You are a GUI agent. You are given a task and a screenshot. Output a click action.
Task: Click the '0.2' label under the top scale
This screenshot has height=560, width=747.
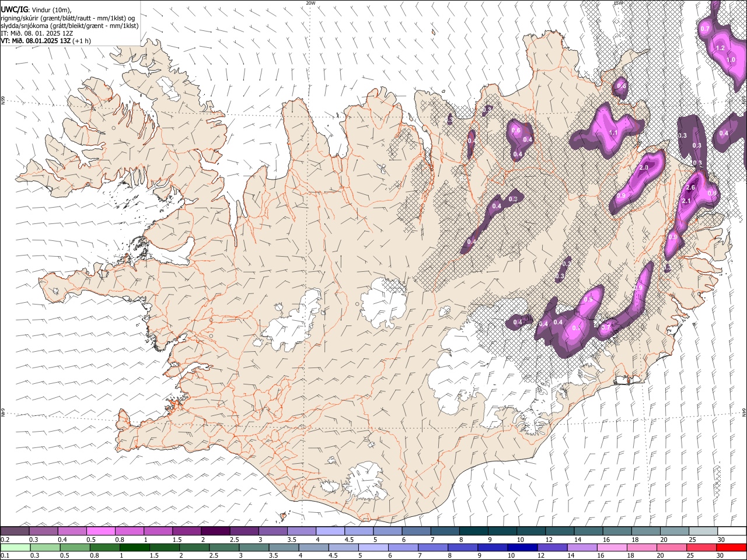(x=5, y=540)
